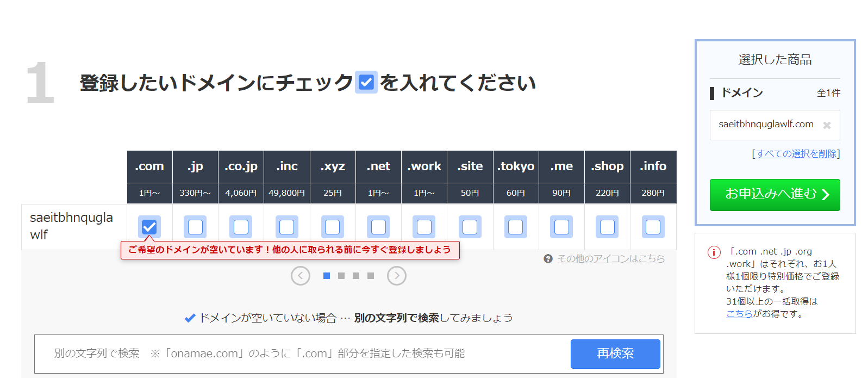Viewport: 868px width, 378px height.
Task: Uncheck the .com domain checkbox
Action: tap(149, 227)
